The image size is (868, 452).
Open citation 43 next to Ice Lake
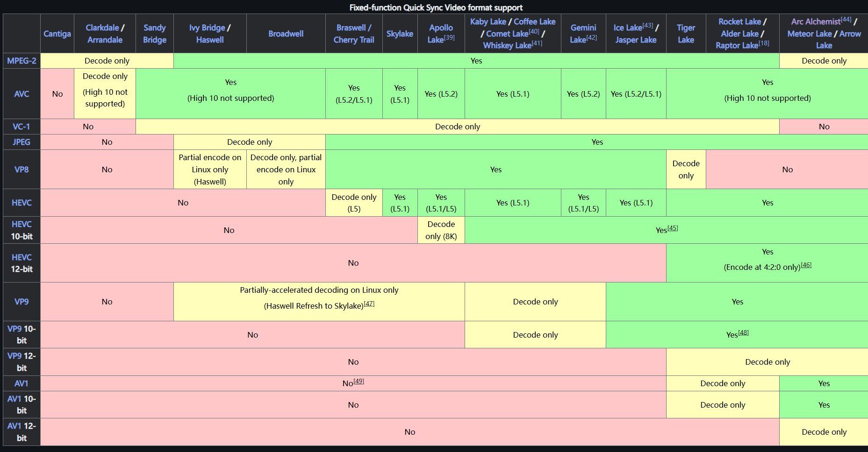click(648, 25)
